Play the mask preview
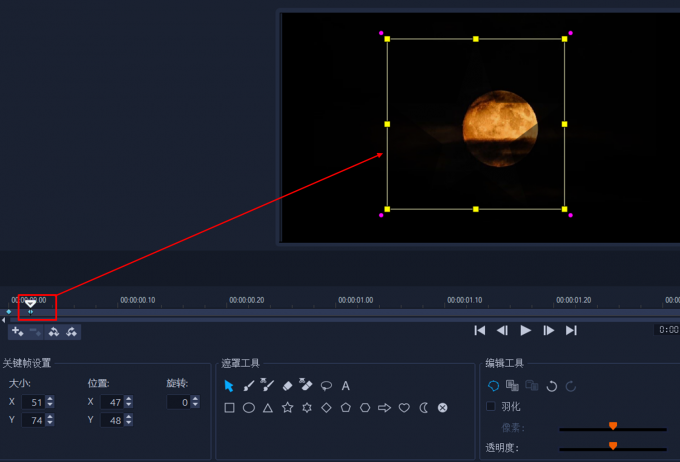Image resolution: width=680 pixels, height=462 pixels. (x=526, y=331)
